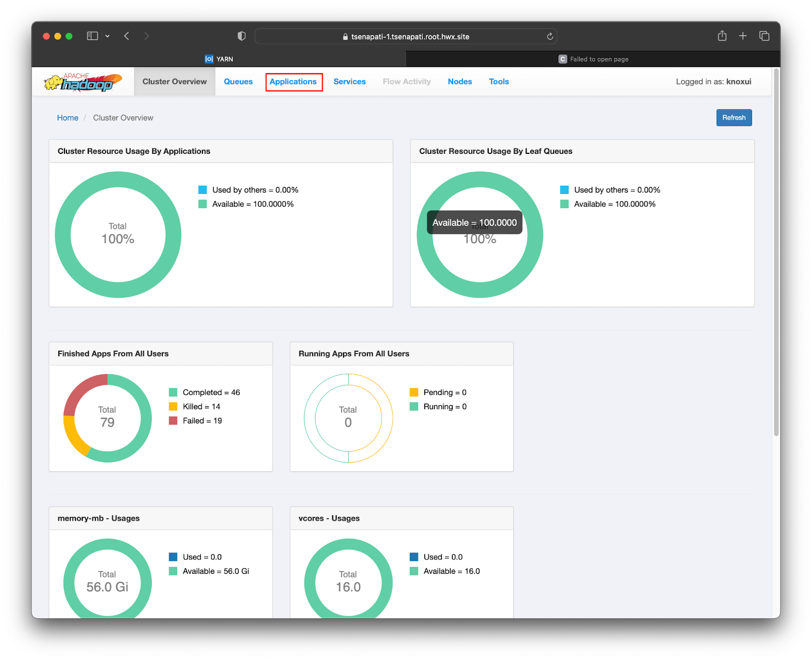Switch to the YARN browser tab

219,59
